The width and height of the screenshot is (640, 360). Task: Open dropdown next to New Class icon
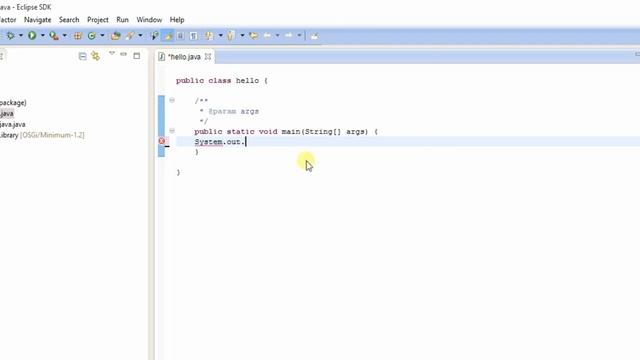click(102, 36)
